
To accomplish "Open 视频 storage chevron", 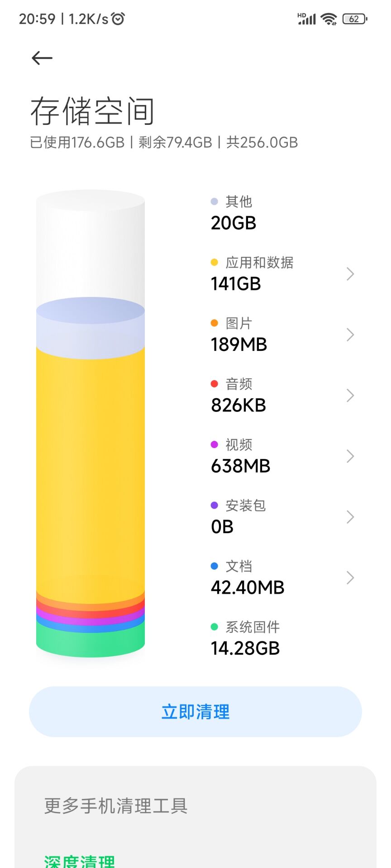I will (x=350, y=456).
